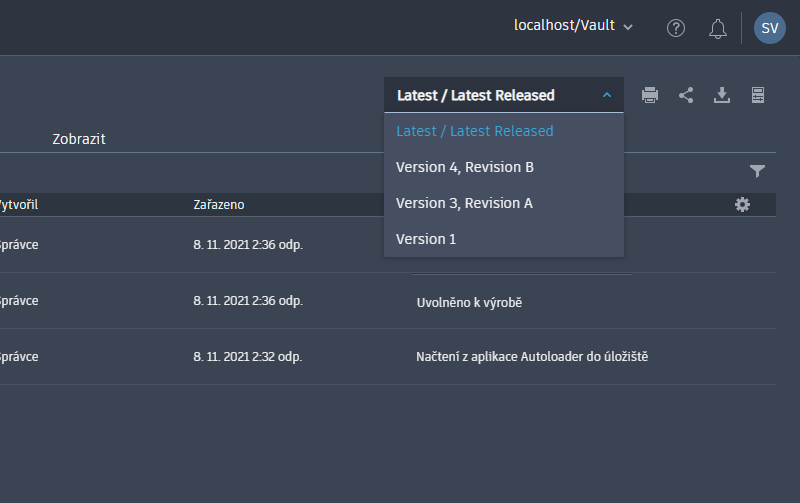Screen dimensions: 800x503
Task: Open the notifications bell
Action: (717, 28)
